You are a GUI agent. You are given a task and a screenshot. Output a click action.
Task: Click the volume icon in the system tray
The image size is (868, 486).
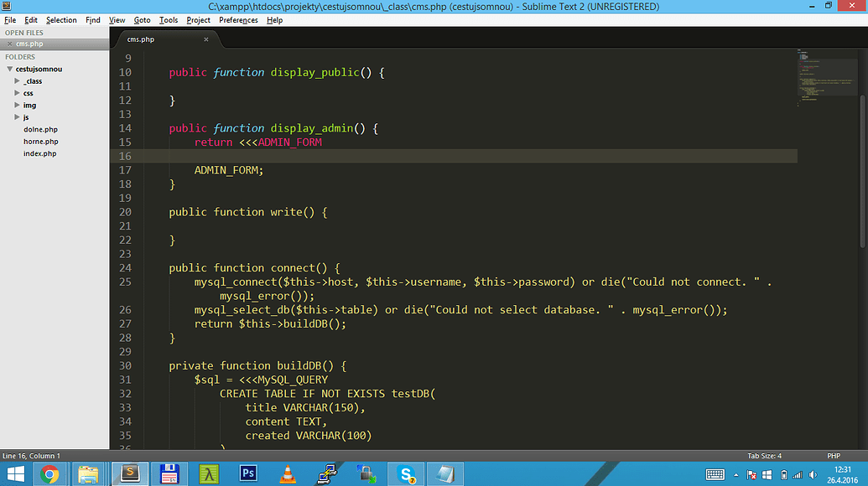tap(813, 474)
